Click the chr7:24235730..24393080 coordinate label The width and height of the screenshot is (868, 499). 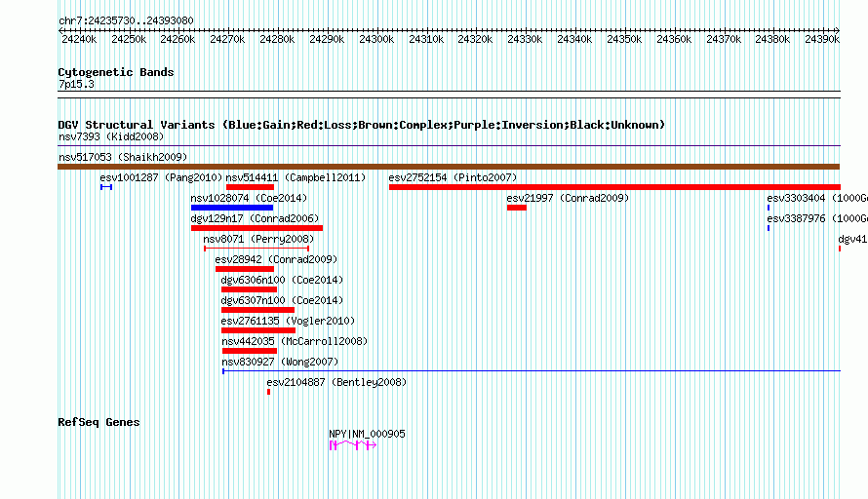point(126,20)
